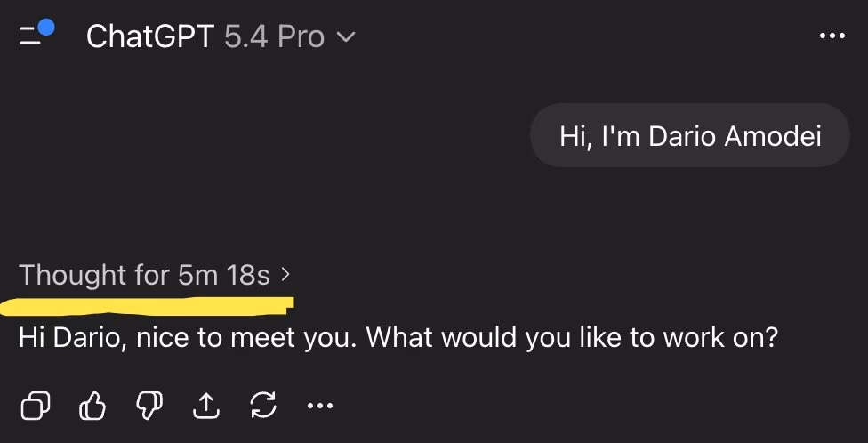Click the yellow highlight under Thought line
The width and height of the screenshot is (868, 443).
click(147, 305)
